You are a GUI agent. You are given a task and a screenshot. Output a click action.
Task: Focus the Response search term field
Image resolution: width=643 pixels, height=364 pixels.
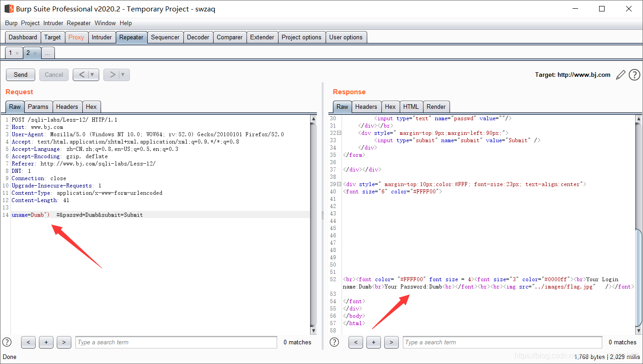click(503, 342)
